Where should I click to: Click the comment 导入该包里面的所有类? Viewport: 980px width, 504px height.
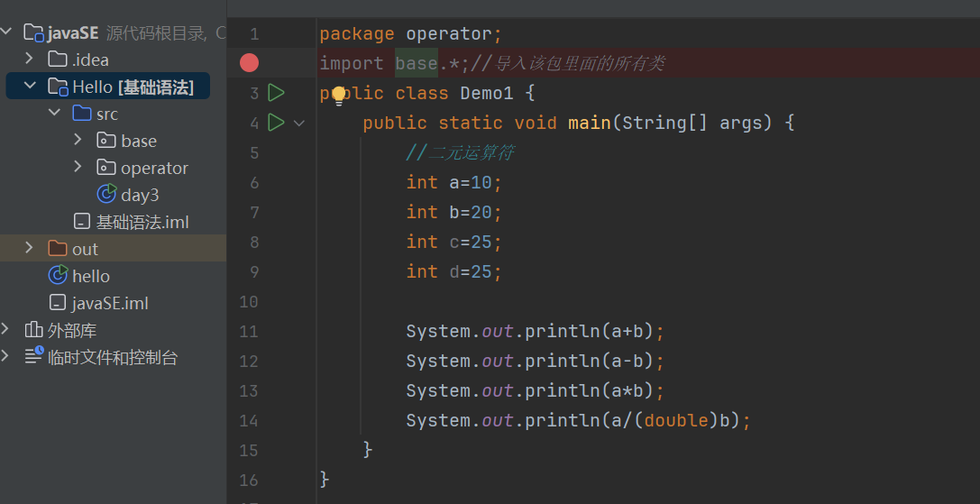tap(579, 63)
